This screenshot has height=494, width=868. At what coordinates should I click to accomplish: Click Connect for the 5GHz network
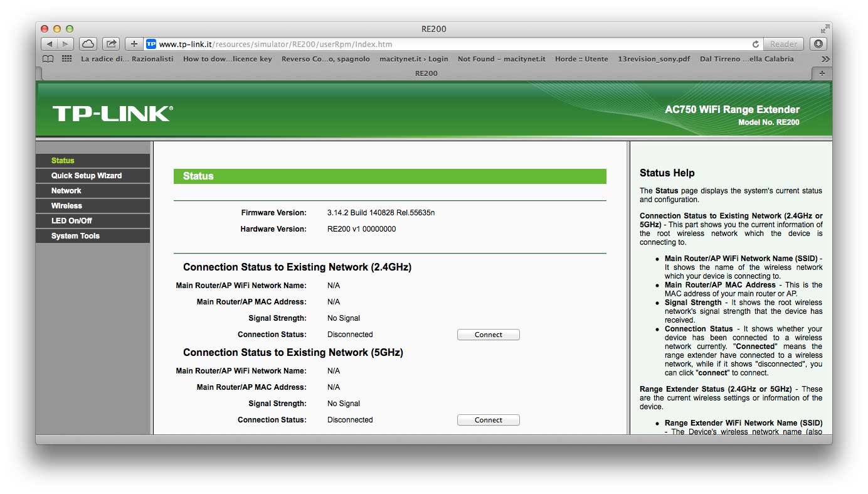[x=488, y=420]
